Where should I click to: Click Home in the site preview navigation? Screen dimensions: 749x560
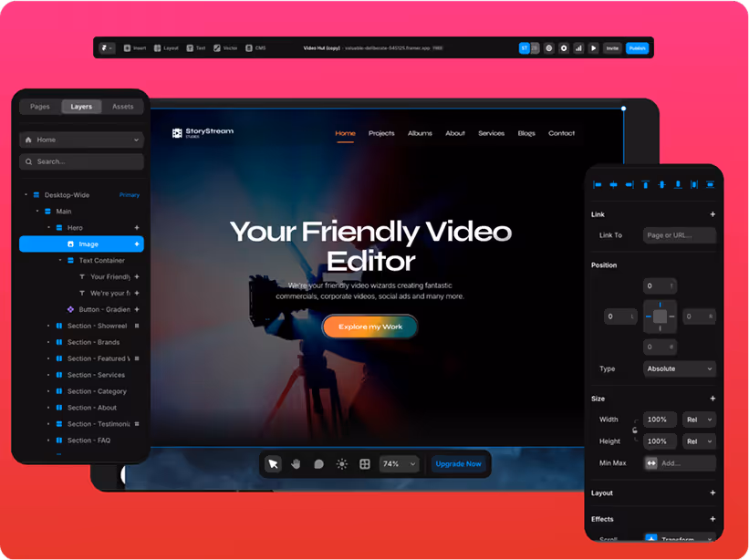coord(345,133)
